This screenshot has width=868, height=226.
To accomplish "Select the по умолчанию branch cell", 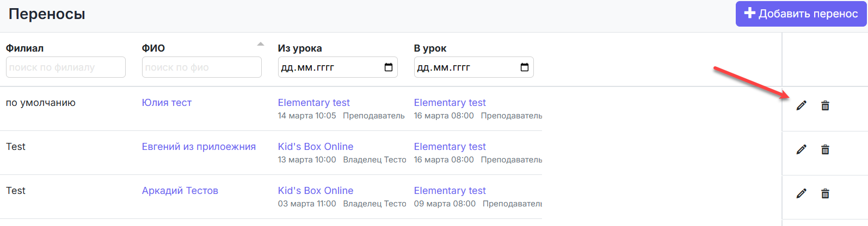I will (41, 103).
